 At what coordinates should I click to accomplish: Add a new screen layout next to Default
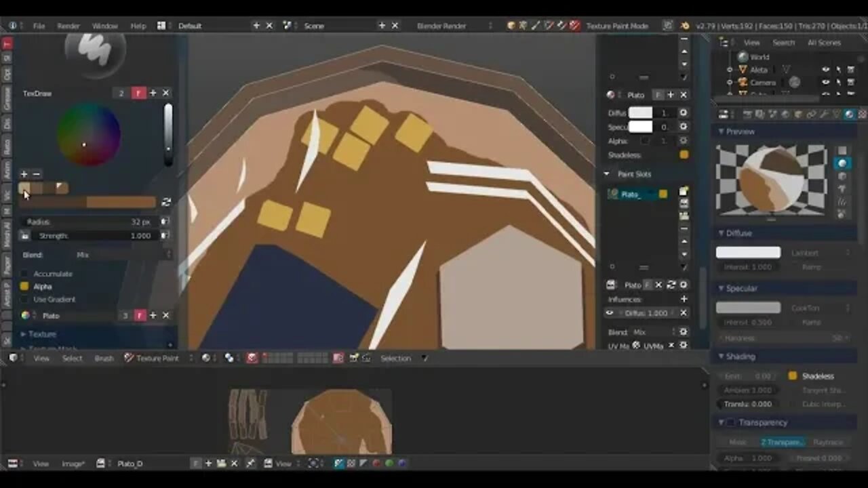click(256, 26)
